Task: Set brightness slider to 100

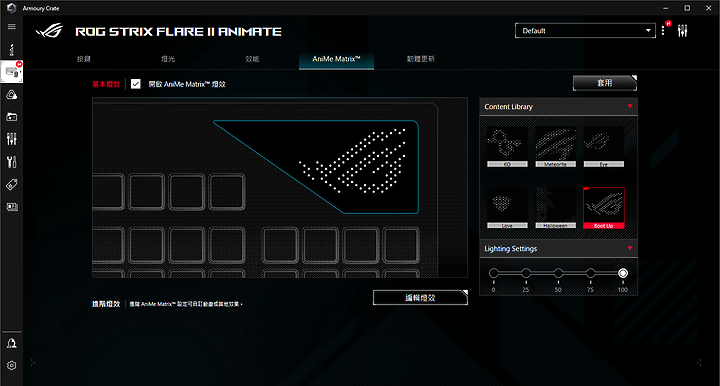Action: click(623, 273)
